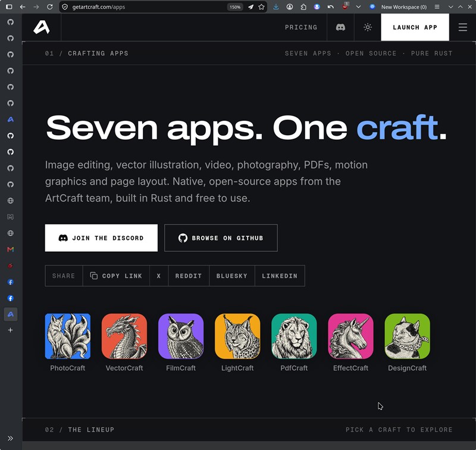The width and height of the screenshot is (476, 450).
Task: Open the DesignCraft cat app icon
Action: pyautogui.click(x=407, y=336)
